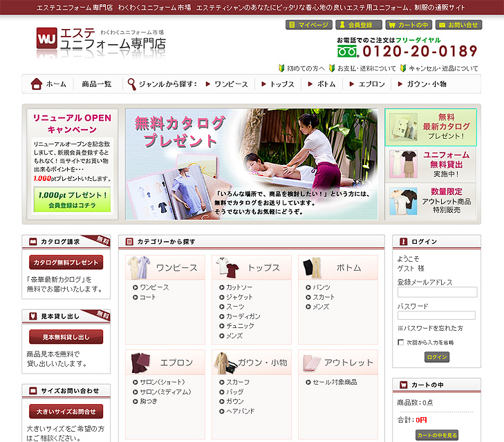Toggle the 次回から入力を省略 checkbox

tap(401, 342)
